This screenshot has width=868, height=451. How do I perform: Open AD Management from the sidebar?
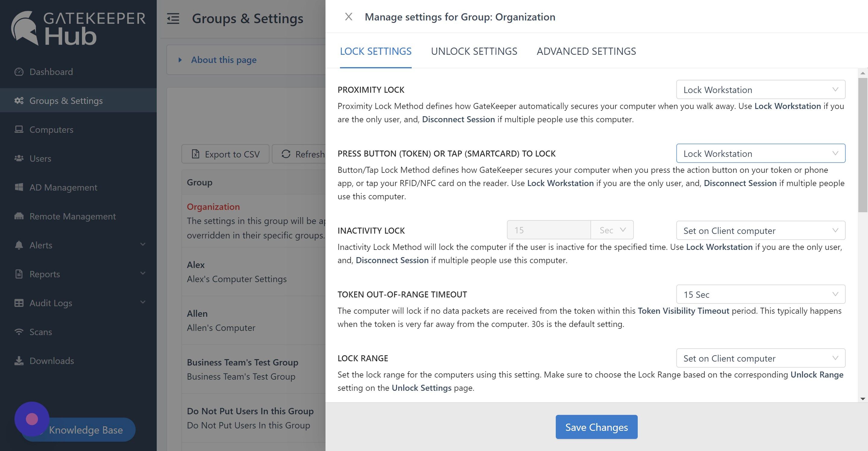point(78,188)
